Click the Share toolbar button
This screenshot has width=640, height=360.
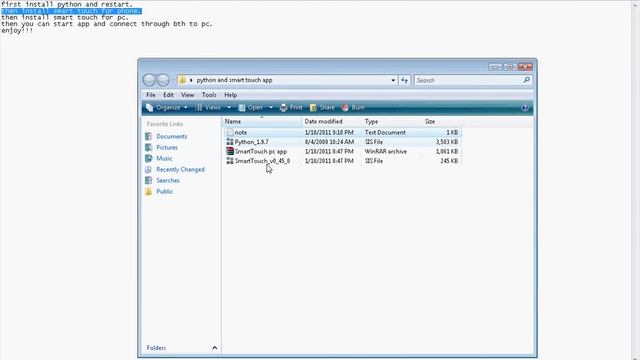coord(322,107)
